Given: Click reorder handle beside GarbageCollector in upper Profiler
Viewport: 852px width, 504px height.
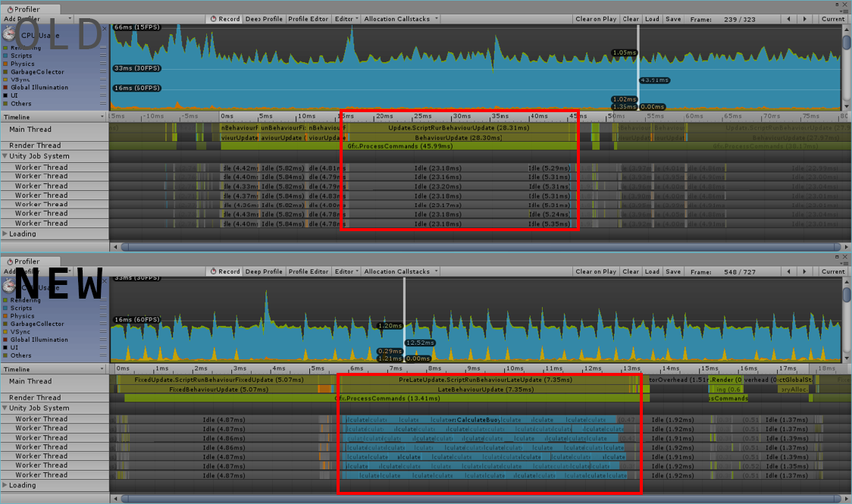Looking at the screenshot, I should click(103, 72).
